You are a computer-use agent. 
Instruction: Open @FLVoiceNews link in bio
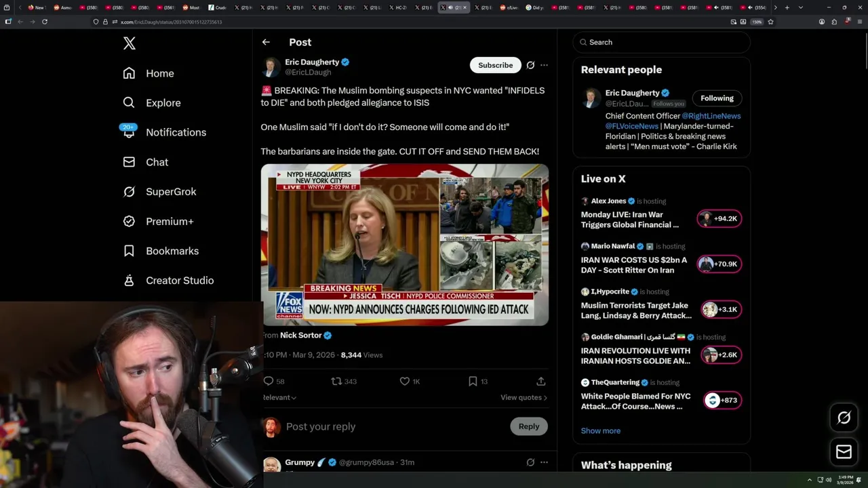[631, 126]
